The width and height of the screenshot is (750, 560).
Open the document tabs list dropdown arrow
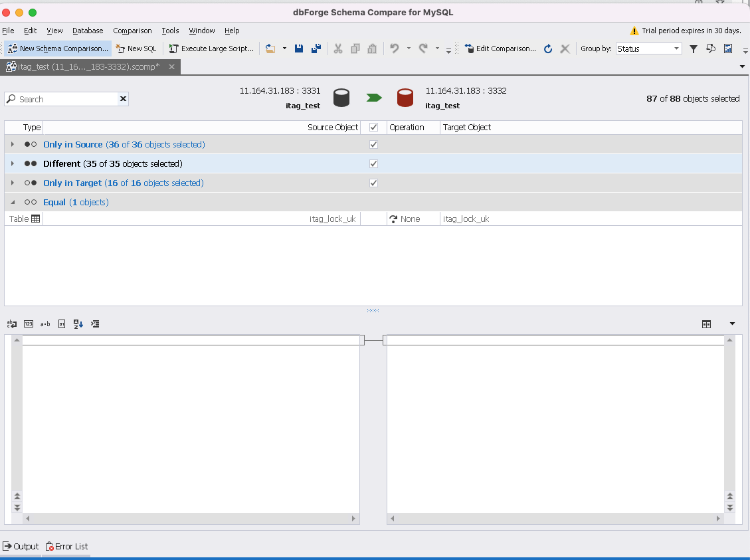[742, 66]
